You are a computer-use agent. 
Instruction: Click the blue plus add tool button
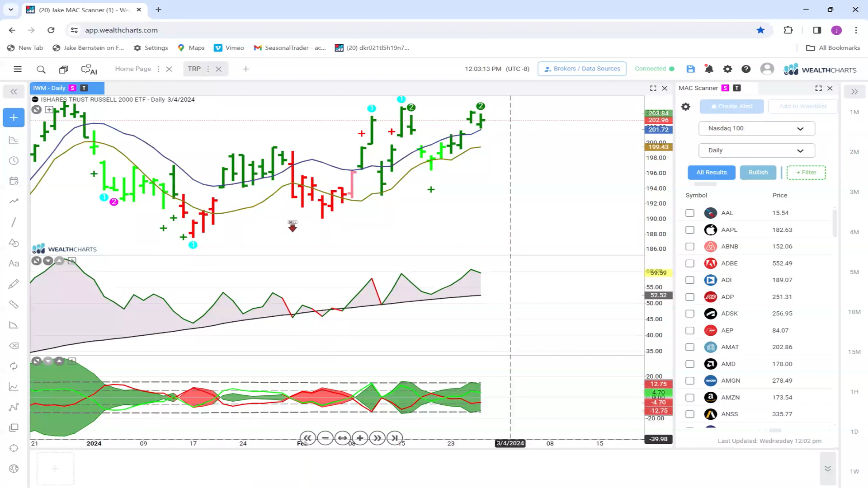[x=14, y=117]
